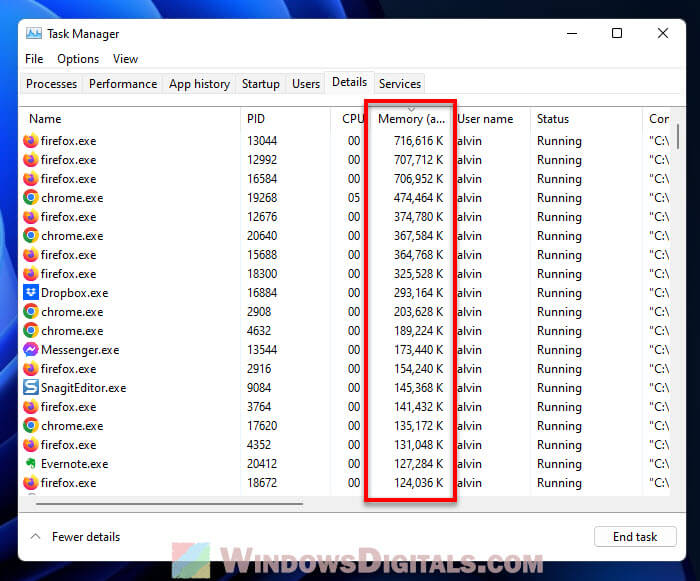Click the firefox icon for PID 3764
The image size is (700, 581).
[30, 407]
